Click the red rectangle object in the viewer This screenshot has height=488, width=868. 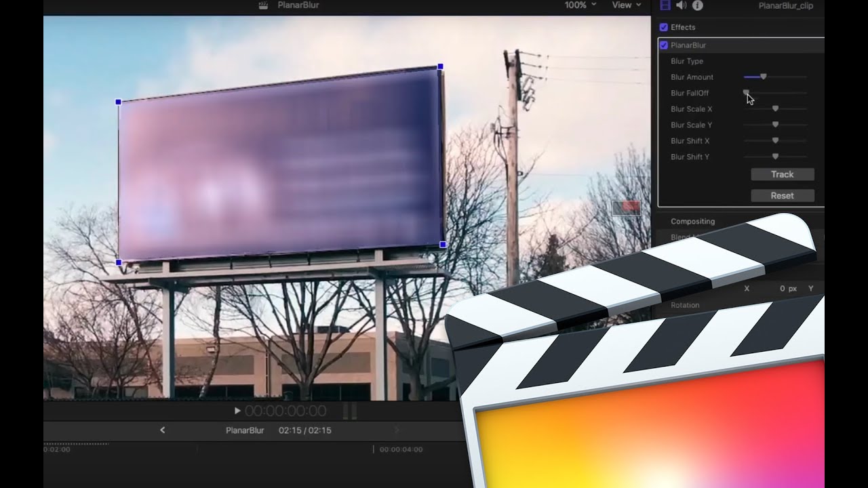click(627, 207)
